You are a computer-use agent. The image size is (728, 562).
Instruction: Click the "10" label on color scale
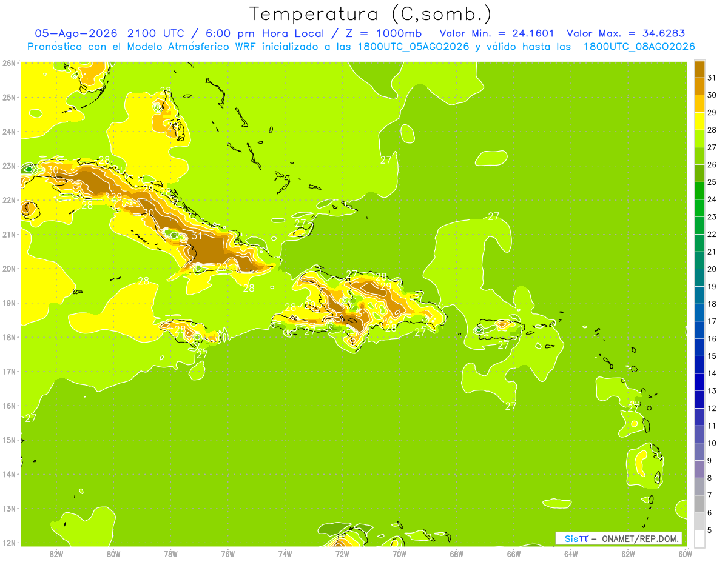tap(712, 443)
